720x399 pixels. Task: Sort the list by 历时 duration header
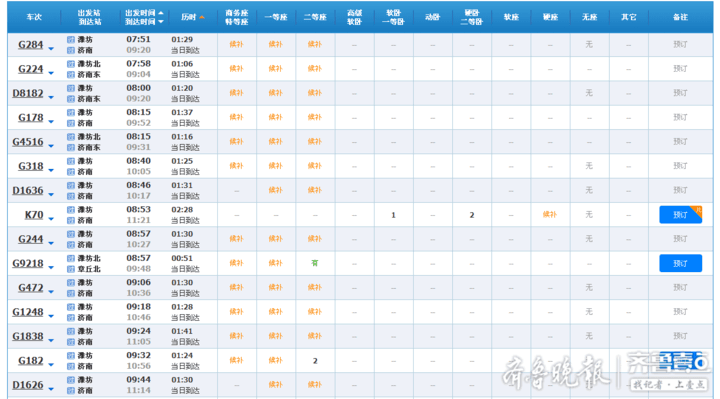point(192,17)
